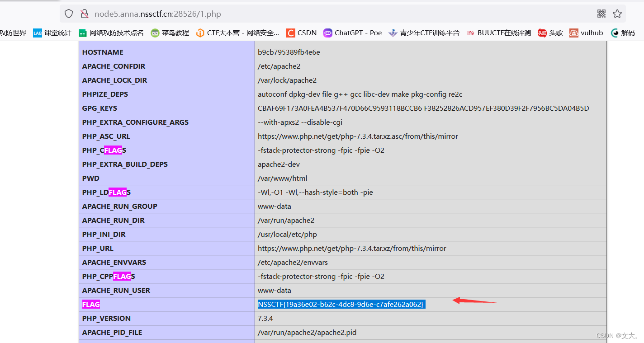Generate QR code for this page

point(601,14)
